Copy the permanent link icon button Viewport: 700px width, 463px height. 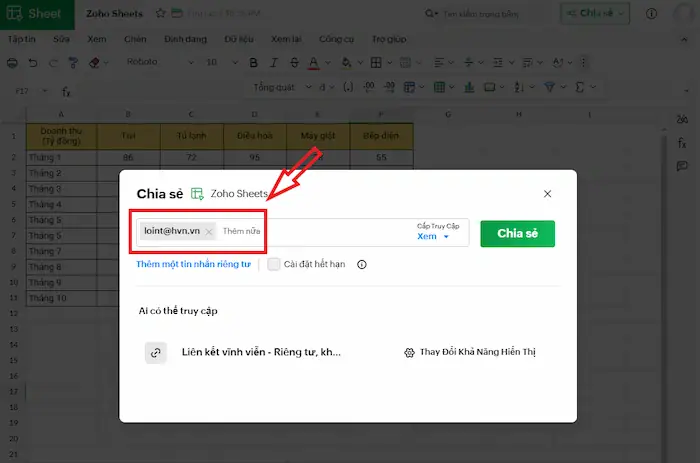[x=156, y=353]
